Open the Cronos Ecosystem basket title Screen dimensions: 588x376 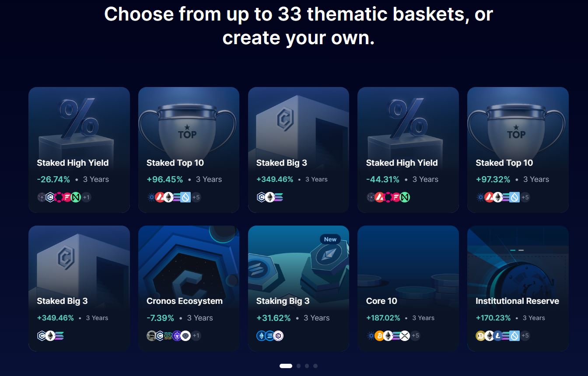click(184, 301)
